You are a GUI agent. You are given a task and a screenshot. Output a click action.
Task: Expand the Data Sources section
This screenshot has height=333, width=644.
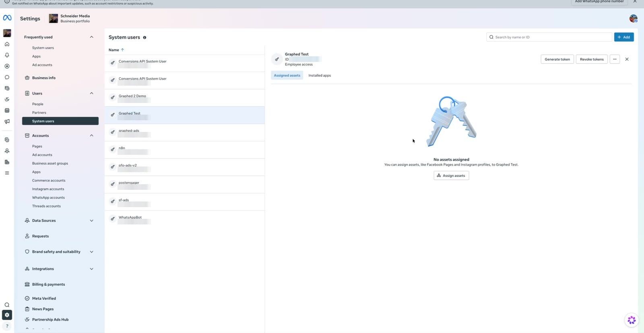(91, 220)
